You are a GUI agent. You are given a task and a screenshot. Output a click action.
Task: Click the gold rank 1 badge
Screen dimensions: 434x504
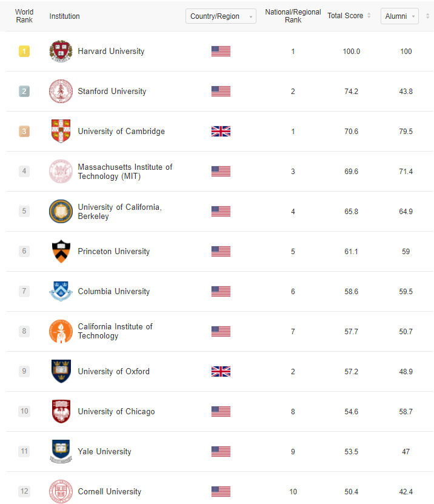pyautogui.click(x=24, y=51)
